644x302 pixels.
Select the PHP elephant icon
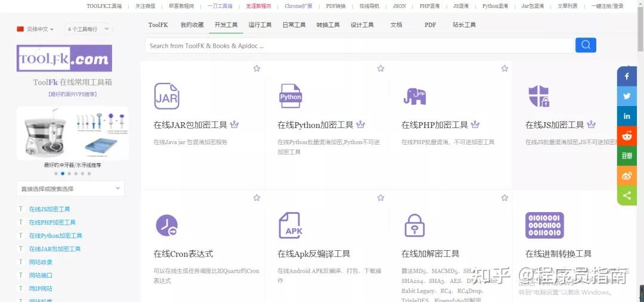coord(414,96)
